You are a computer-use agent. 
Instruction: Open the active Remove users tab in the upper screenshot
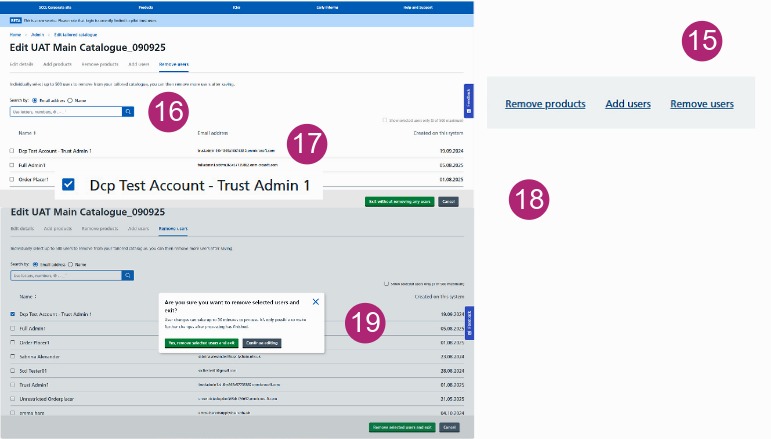tap(174, 64)
